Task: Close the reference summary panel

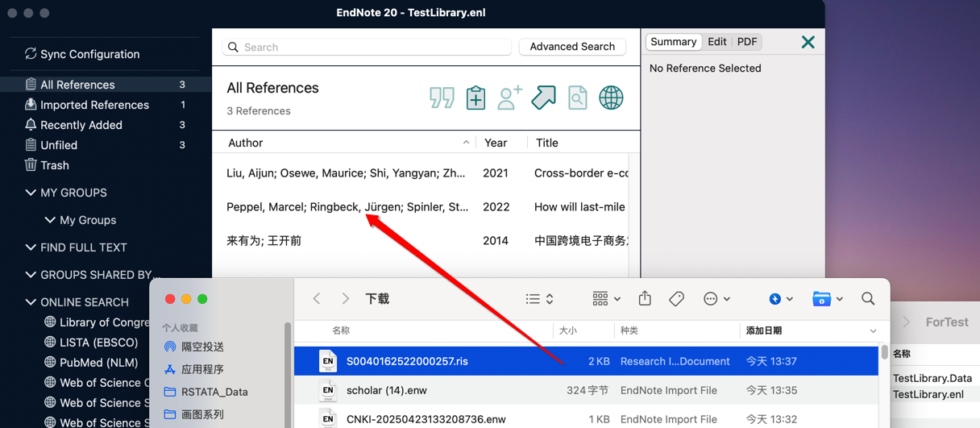Action: tap(808, 42)
